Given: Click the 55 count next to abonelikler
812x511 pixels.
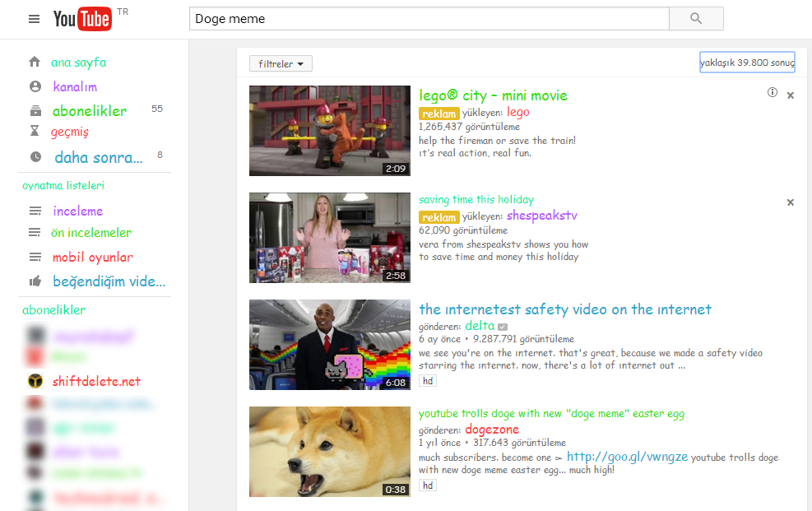Looking at the screenshot, I should coord(157,109).
